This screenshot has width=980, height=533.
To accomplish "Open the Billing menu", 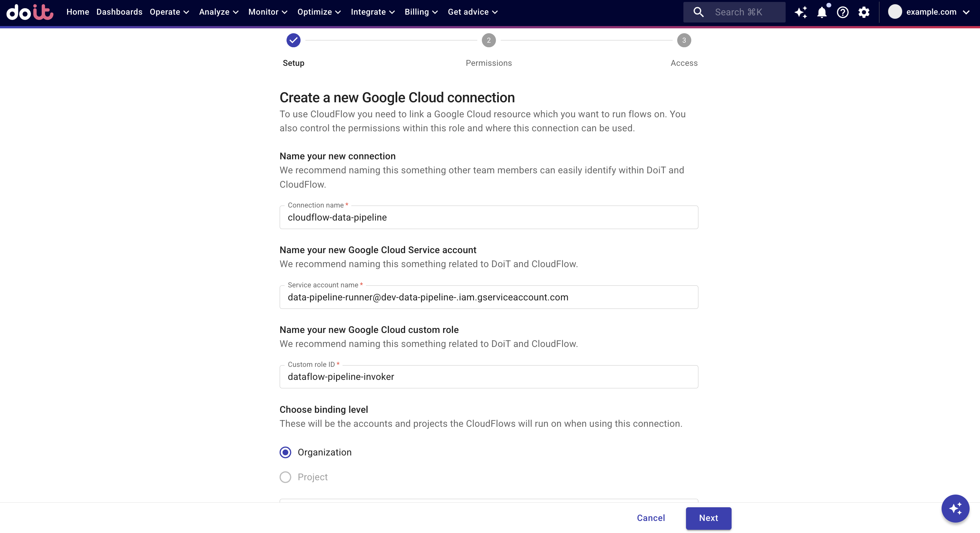I will (x=421, y=12).
